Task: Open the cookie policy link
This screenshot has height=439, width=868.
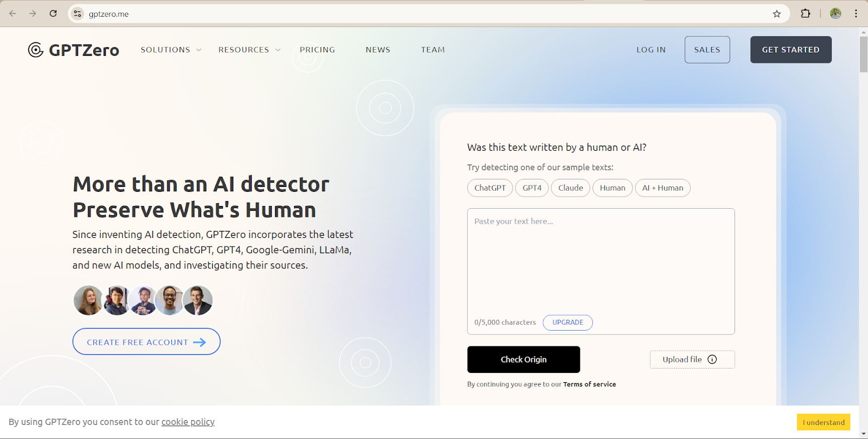Action: tap(188, 422)
